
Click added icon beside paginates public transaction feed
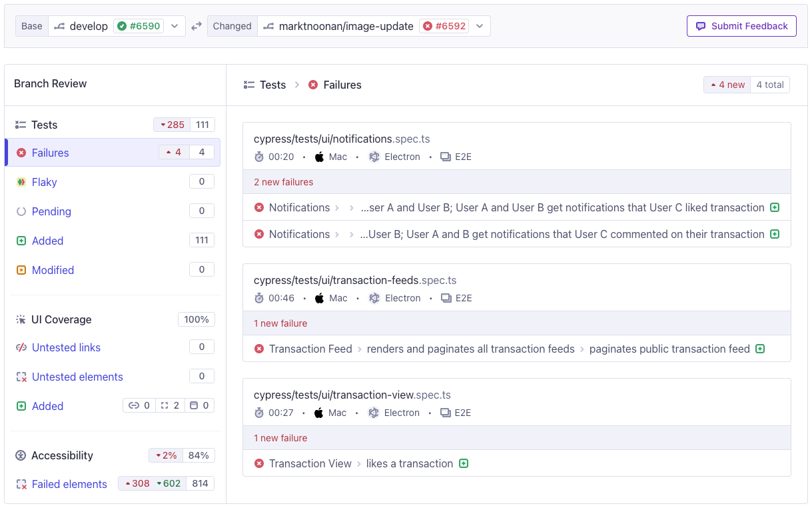pyautogui.click(x=760, y=349)
